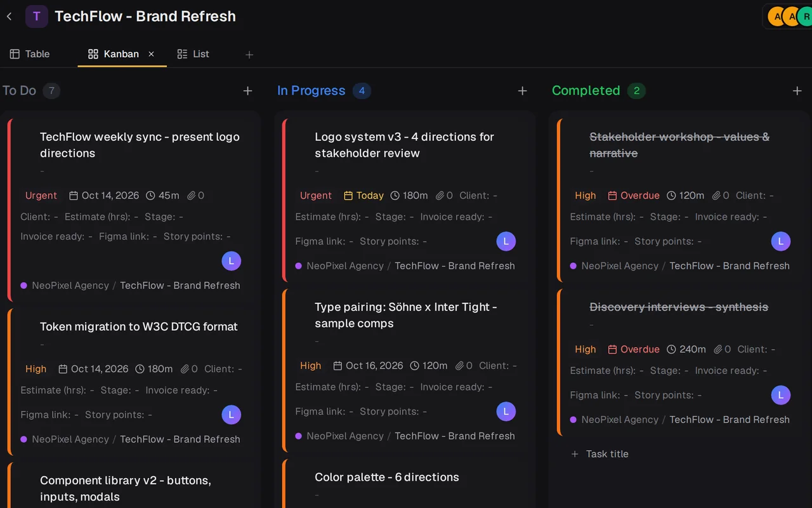Click NeoPixel Agency on the Stakeholder workshop card
Viewport: 812px width, 508px height.
coord(620,266)
